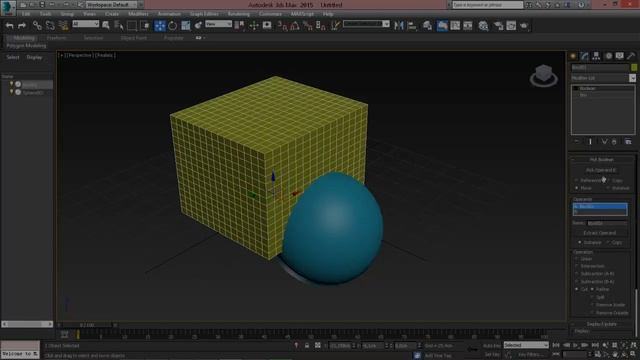This screenshot has height=360, width=640.
Task: Open the Material Editor icon
Action: pyautogui.click(x=484, y=26)
